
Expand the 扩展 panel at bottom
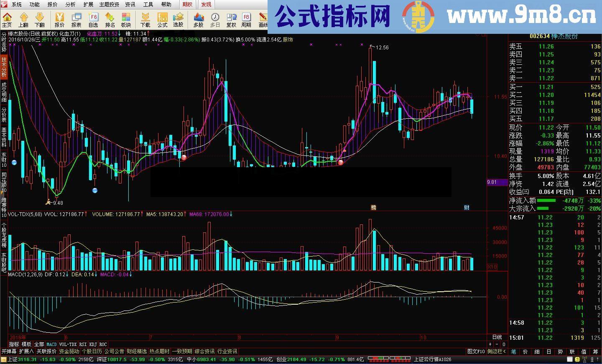coord(26,351)
